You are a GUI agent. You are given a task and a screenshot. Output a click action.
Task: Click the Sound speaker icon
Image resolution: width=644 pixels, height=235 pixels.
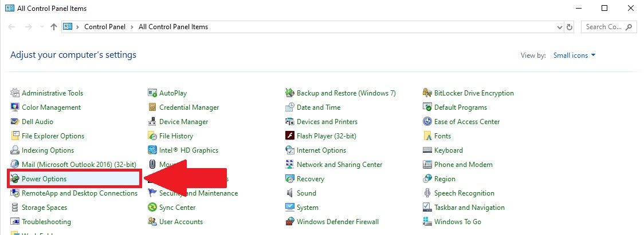(x=290, y=193)
